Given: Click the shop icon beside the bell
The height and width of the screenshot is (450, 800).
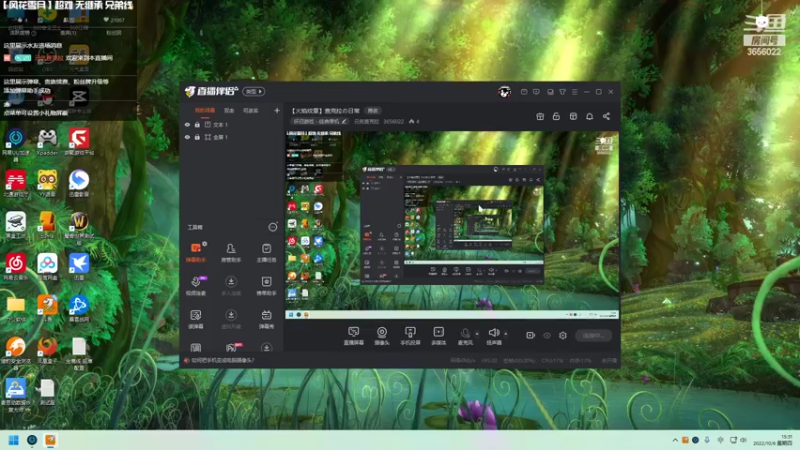Looking at the screenshot, I should pos(573,116).
